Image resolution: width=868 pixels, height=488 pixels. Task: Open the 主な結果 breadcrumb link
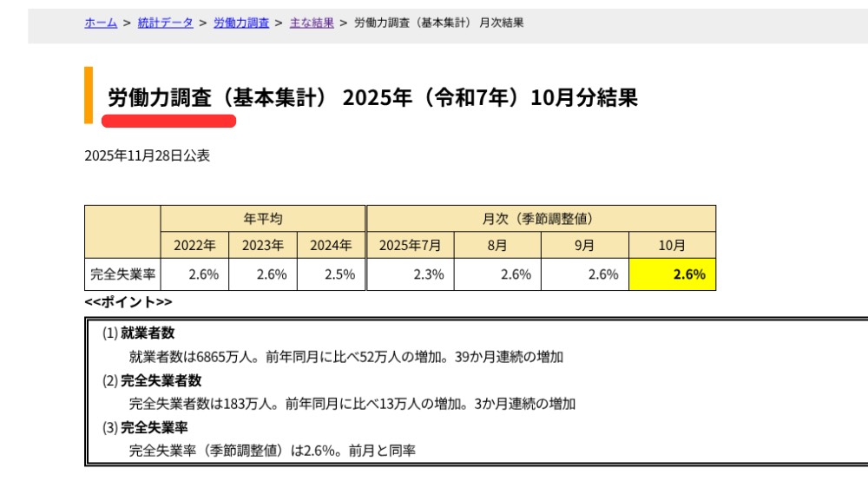coord(311,23)
